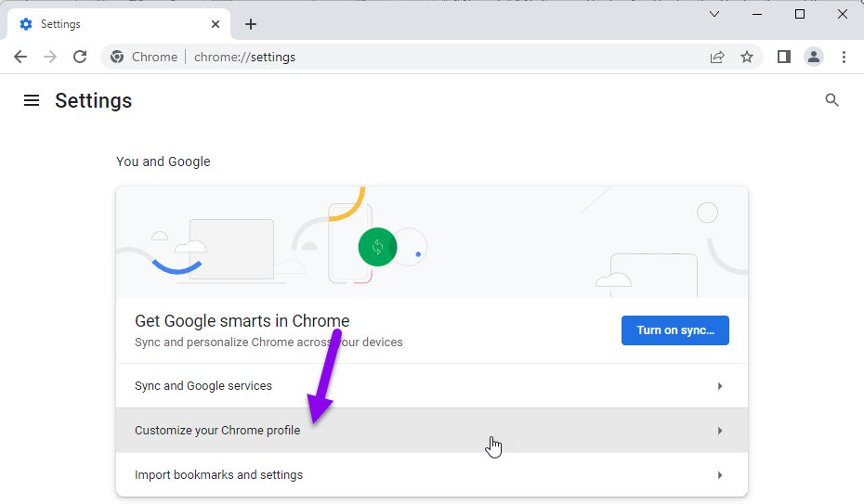Open the tab search dropdown arrow
Screen dimensions: 864x504
(714, 14)
